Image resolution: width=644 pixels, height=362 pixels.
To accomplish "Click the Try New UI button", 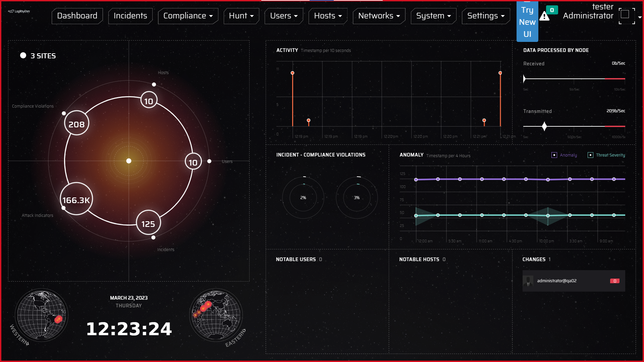I will coord(527,22).
